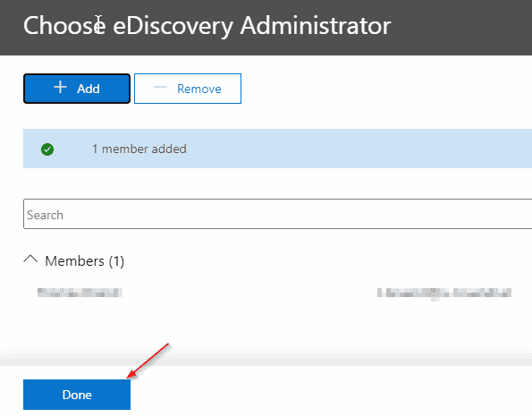The image size is (532, 417).
Task: Click the word 'Add' label
Action: pyautogui.click(x=89, y=89)
